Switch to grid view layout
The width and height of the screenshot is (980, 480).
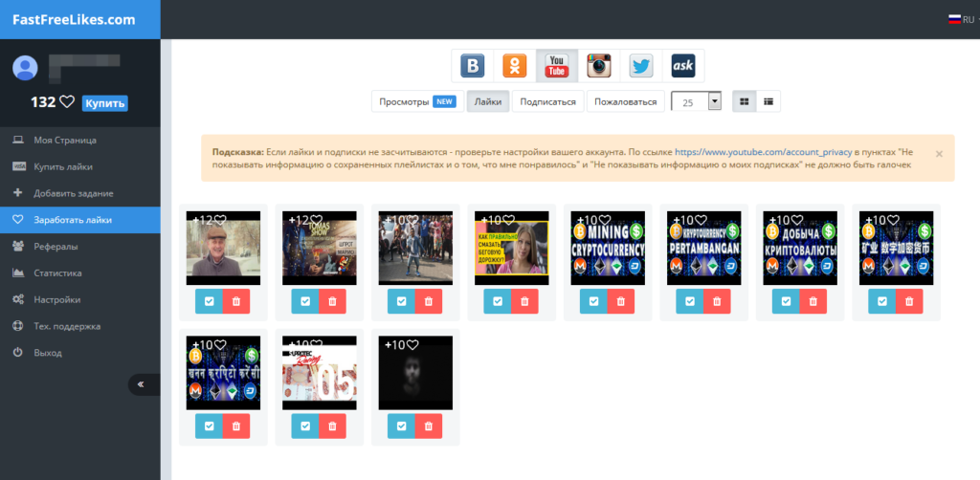745,101
